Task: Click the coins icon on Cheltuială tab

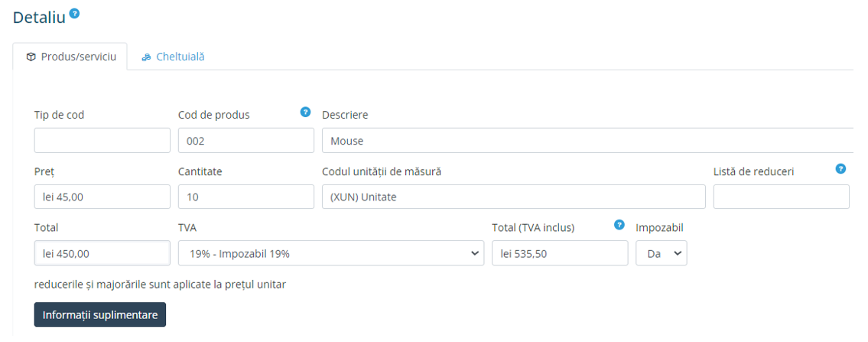Action: [146, 57]
